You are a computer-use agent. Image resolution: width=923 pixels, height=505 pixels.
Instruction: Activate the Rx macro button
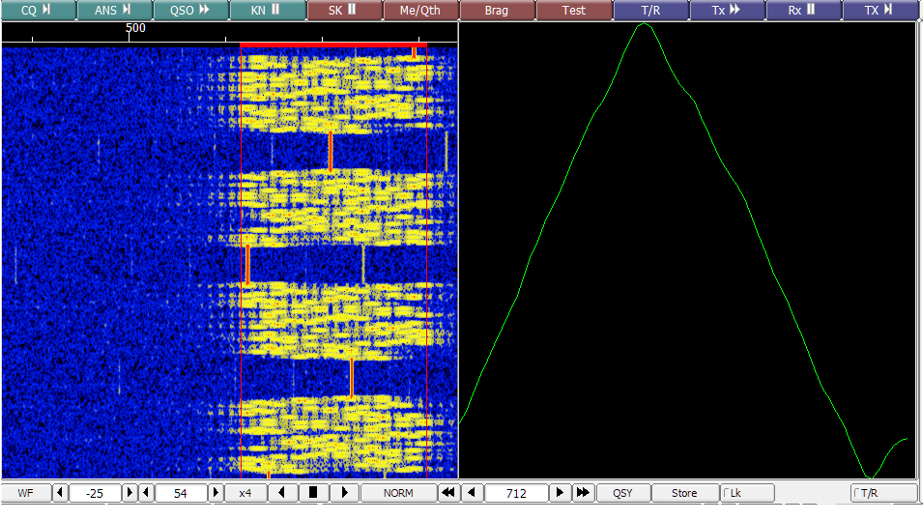[x=804, y=10]
